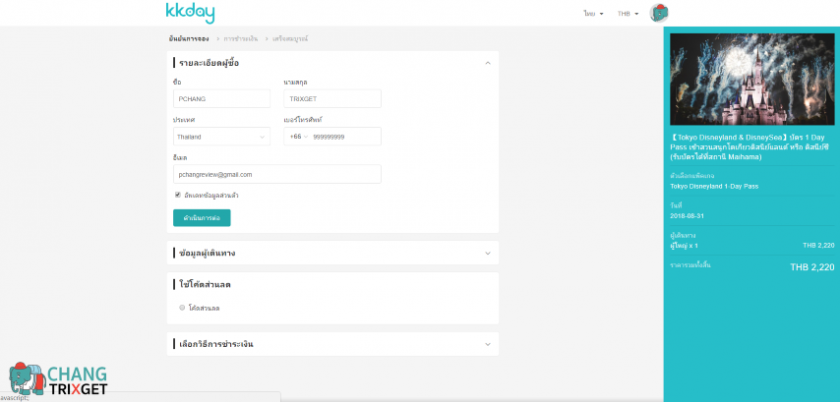840x402 pixels.
Task: Open the Thailand country dropdown
Action: point(221,137)
